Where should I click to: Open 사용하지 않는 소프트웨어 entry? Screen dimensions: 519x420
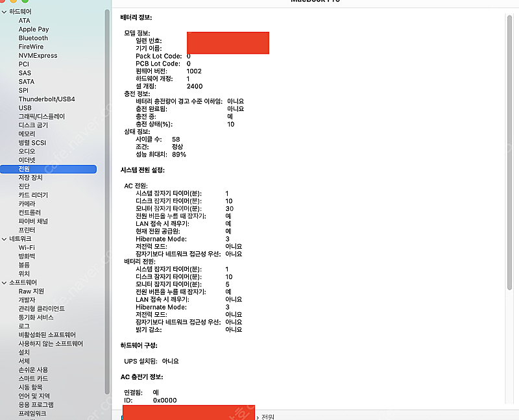(x=51, y=343)
